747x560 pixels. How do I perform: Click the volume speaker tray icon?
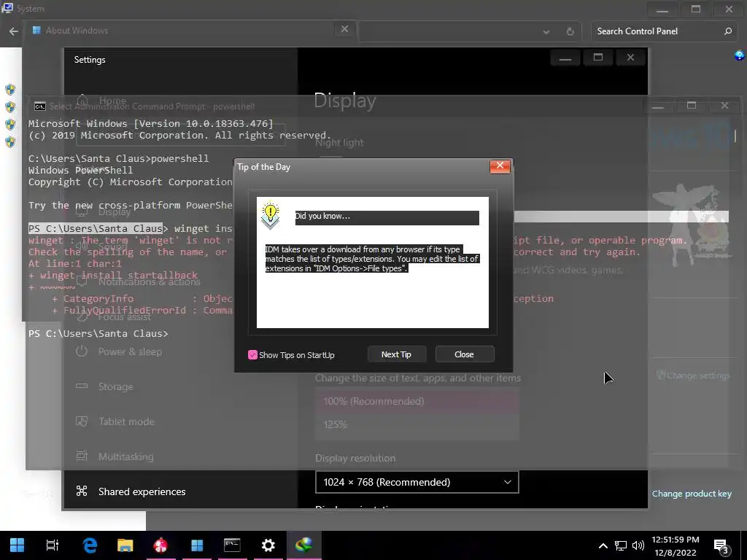638,545
